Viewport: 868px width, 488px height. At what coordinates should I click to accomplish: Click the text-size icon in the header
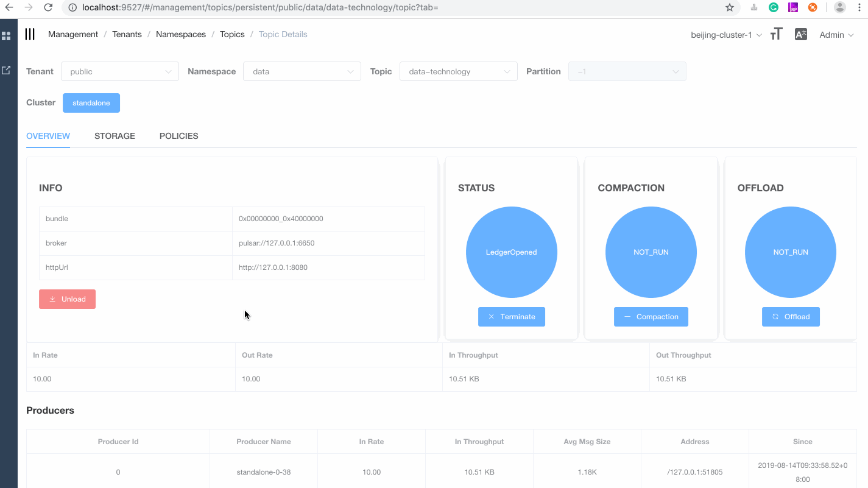(775, 34)
